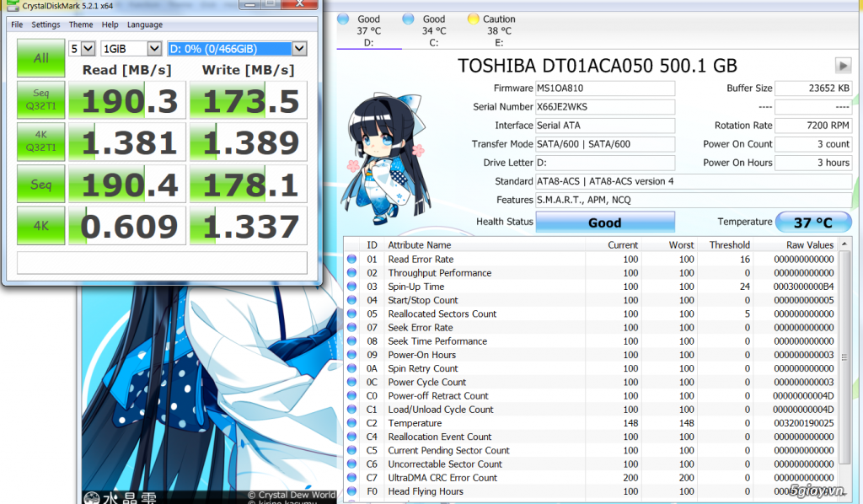Open the 1GiB test size dropdown
Image resolution: width=863 pixels, height=504 pixels.
click(x=131, y=48)
